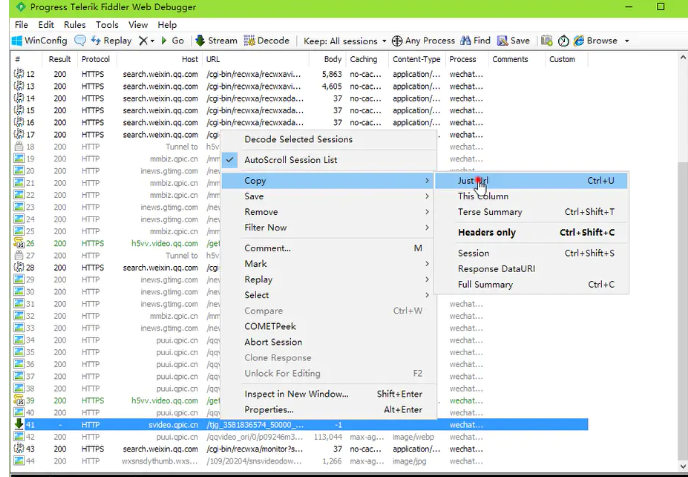
Task: Choose Inspect in New Window...
Action: pyautogui.click(x=329, y=394)
